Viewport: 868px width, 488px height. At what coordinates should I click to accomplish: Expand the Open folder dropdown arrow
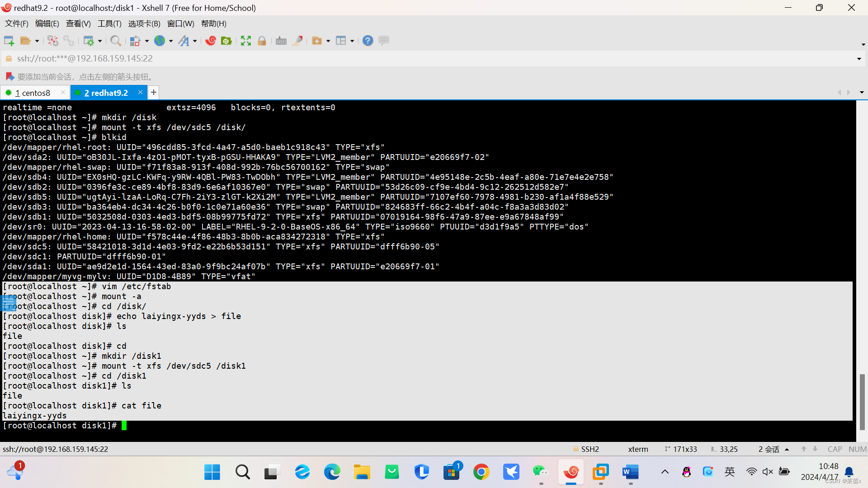click(x=37, y=41)
